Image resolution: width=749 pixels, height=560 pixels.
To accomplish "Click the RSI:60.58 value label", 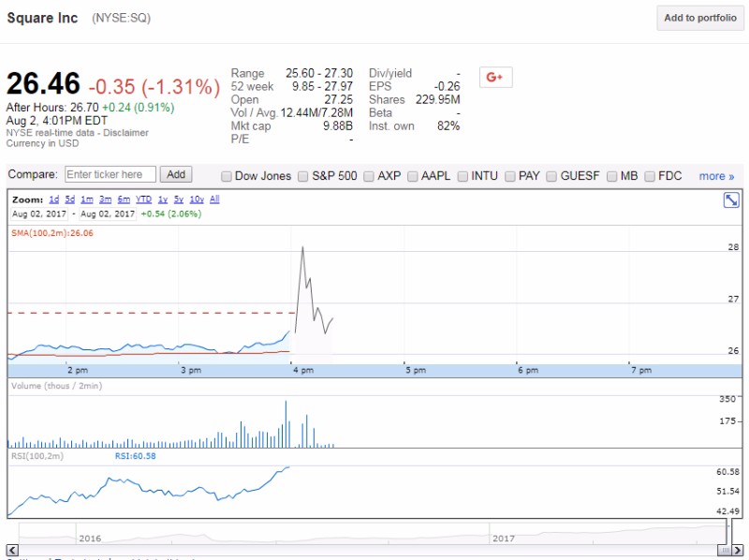I will [135, 456].
